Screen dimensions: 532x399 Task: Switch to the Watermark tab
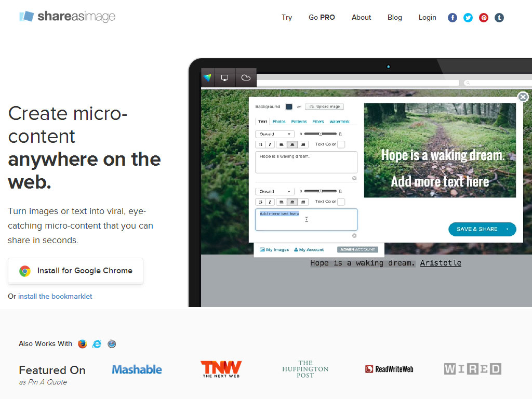[x=339, y=122]
